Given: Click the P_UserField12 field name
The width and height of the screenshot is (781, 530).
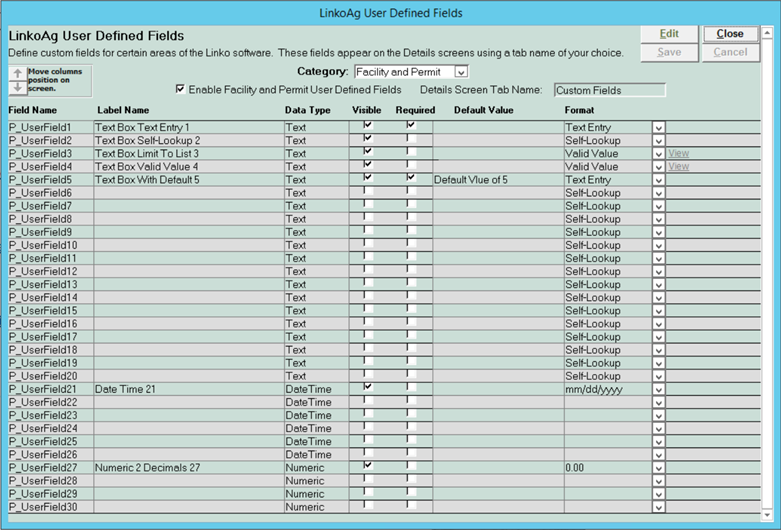Looking at the screenshot, I should (x=43, y=271).
